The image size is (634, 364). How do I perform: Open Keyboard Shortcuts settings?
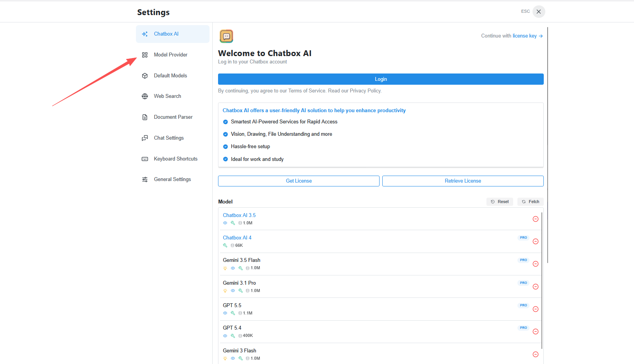tap(172, 159)
